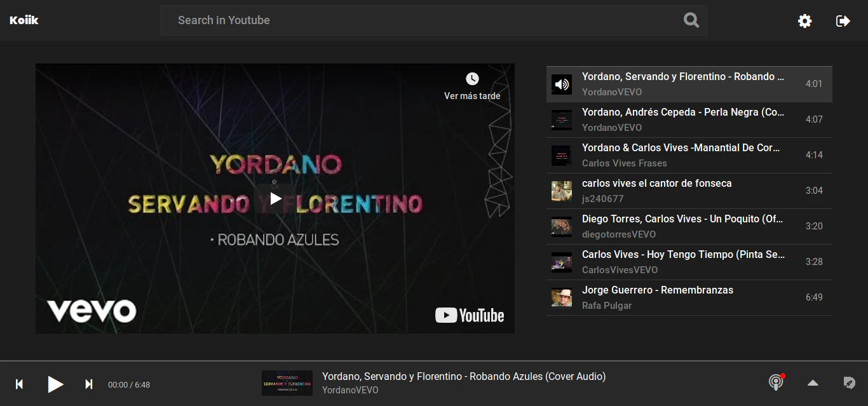Screen dimensions: 868x406
Task: Click el cantor de fonseca thumbnail
Action: point(562,191)
